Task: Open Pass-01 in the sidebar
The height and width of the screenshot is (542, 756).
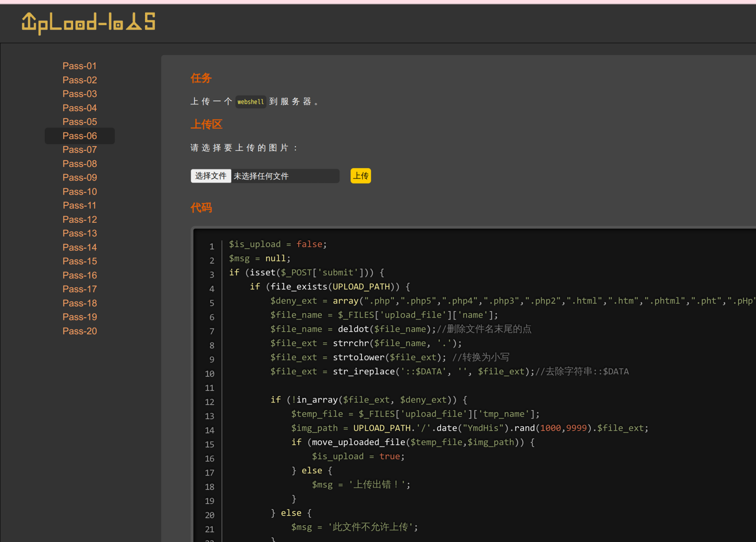Action: pos(79,66)
